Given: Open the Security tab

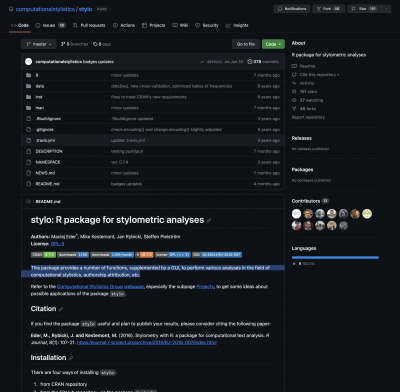Looking at the screenshot, I should pos(207,25).
